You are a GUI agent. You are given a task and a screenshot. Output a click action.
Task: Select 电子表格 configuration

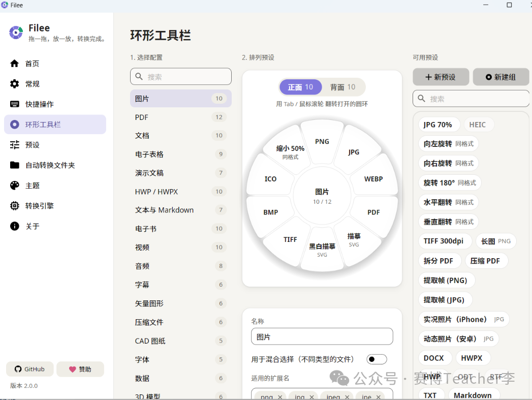pyautogui.click(x=181, y=154)
